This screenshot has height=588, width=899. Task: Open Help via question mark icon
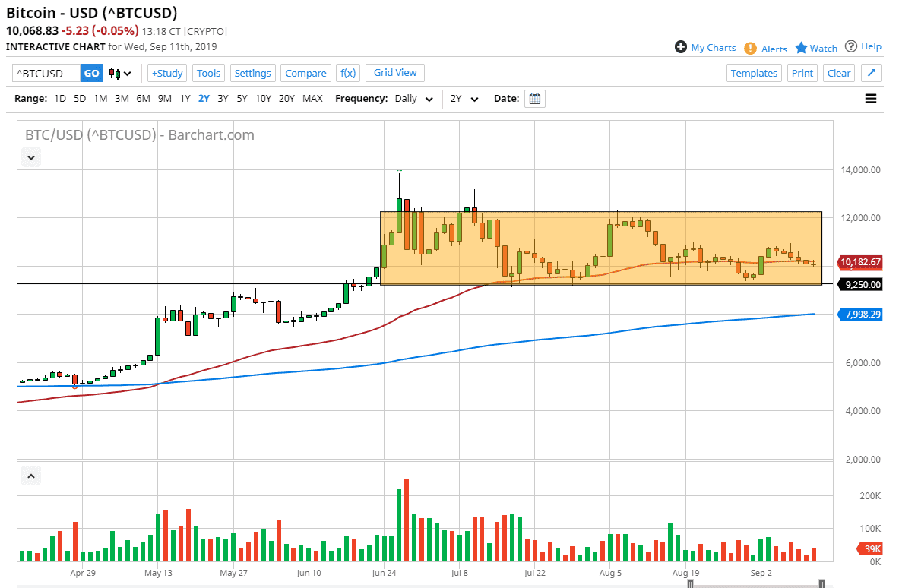(853, 46)
